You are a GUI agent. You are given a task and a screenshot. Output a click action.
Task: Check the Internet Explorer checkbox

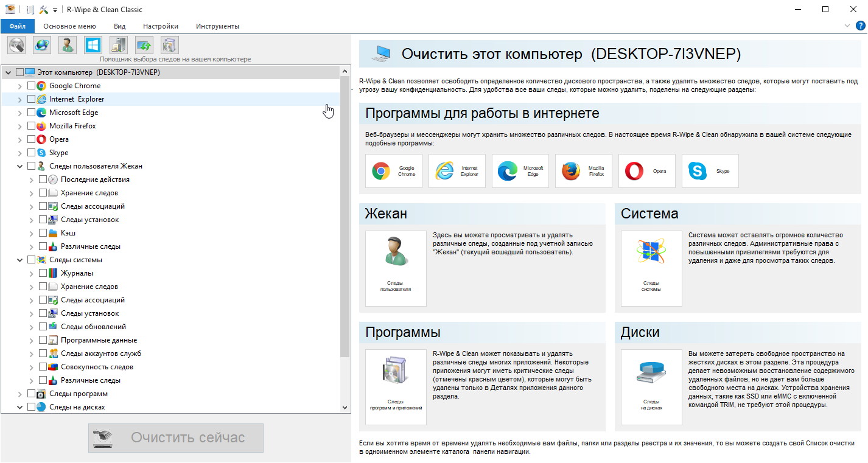pos(32,99)
